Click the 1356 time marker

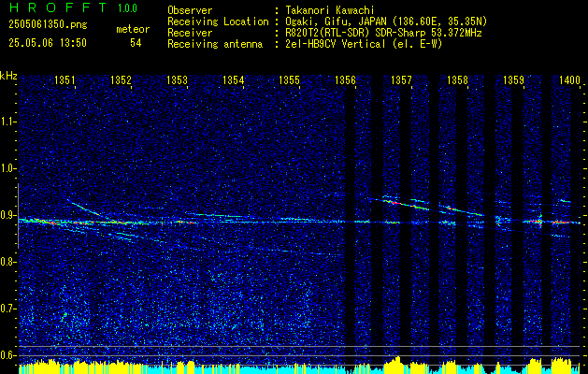point(345,79)
